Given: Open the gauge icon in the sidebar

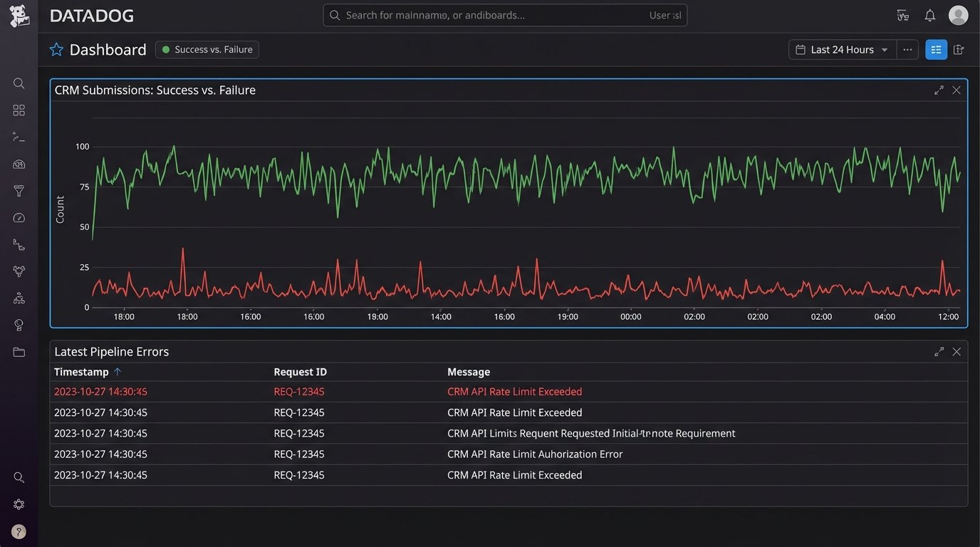Looking at the screenshot, I should pos(19,218).
